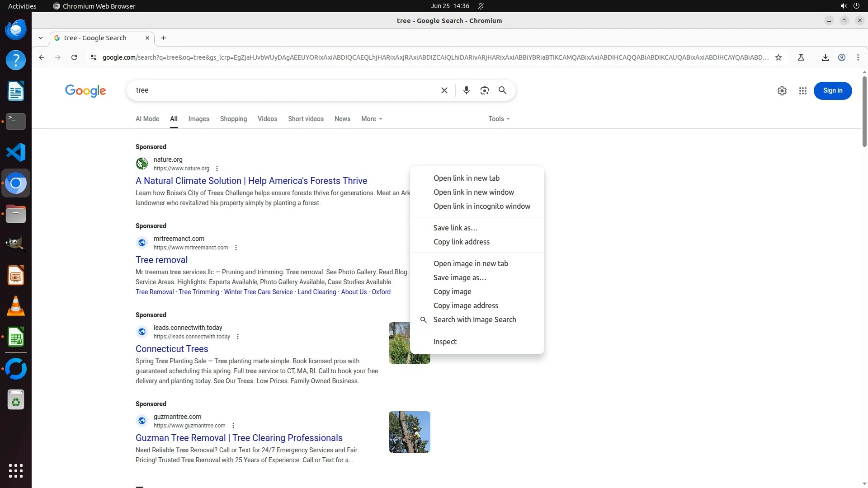Open Google quick settings gear
Image resolution: width=868 pixels, height=488 pixels.
tap(782, 91)
